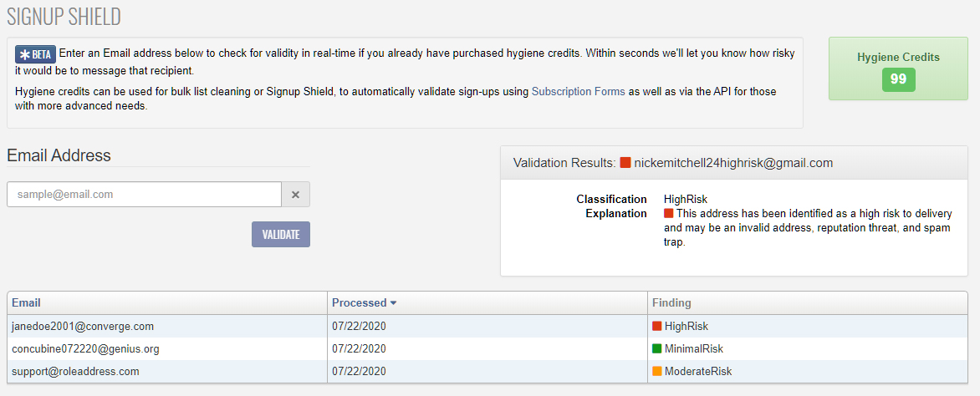
Task: Click the VALIDATE button
Action: [x=281, y=234]
